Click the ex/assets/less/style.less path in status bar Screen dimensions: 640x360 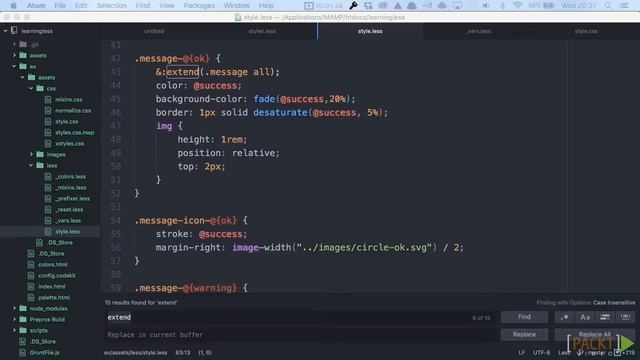[136, 353]
